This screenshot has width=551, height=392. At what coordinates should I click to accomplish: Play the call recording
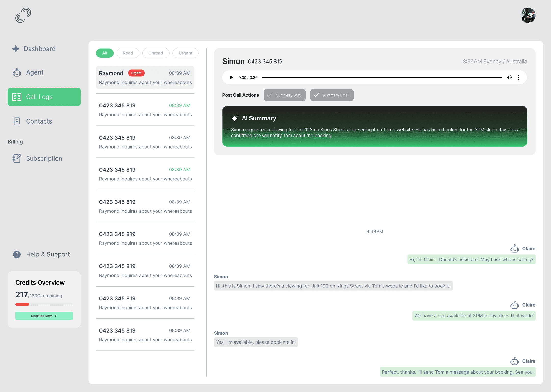[x=231, y=77]
